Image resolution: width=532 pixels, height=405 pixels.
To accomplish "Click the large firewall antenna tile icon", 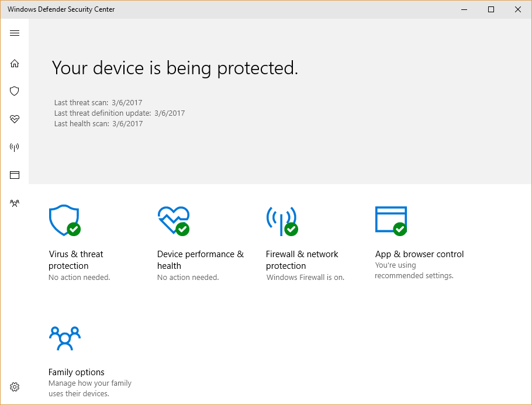I will click(x=282, y=221).
